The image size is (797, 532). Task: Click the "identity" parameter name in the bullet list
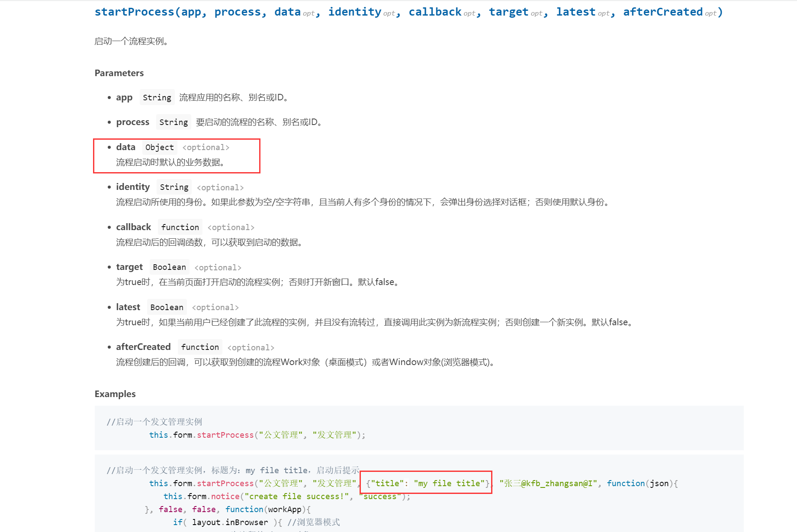pos(133,187)
